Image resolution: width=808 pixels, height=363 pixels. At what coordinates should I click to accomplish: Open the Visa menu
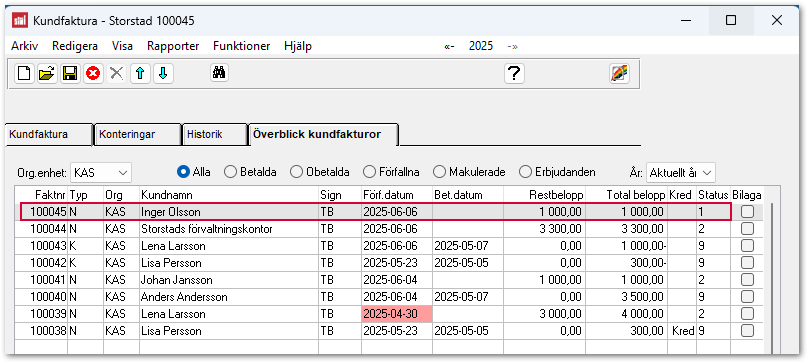122,46
